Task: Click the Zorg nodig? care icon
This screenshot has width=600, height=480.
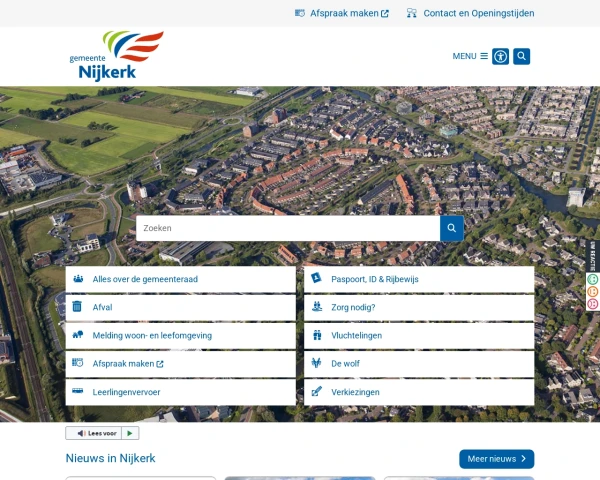Action: tap(316, 306)
